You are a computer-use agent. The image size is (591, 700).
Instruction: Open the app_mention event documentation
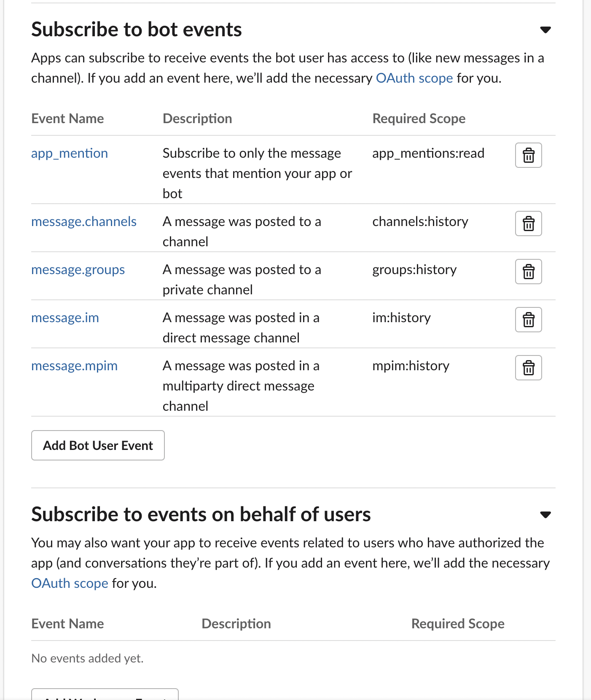pos(70,153)
